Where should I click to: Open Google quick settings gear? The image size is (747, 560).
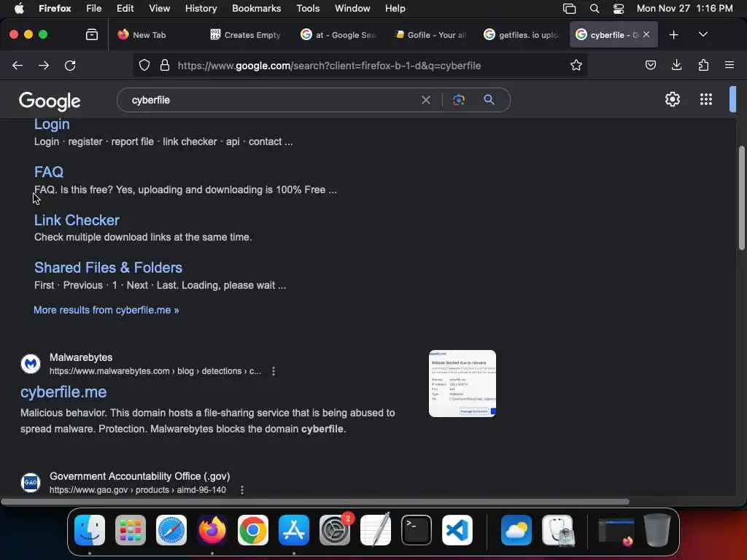tap(672, 99)
